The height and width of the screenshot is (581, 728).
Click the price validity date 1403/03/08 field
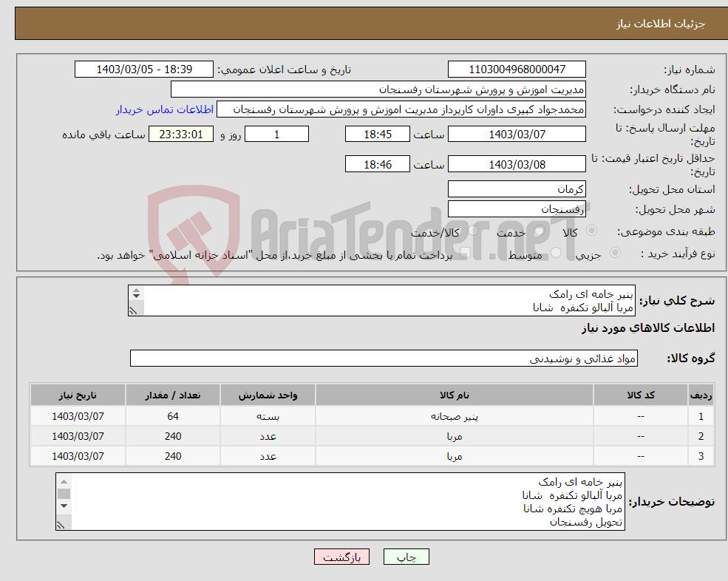coord(517,164)
